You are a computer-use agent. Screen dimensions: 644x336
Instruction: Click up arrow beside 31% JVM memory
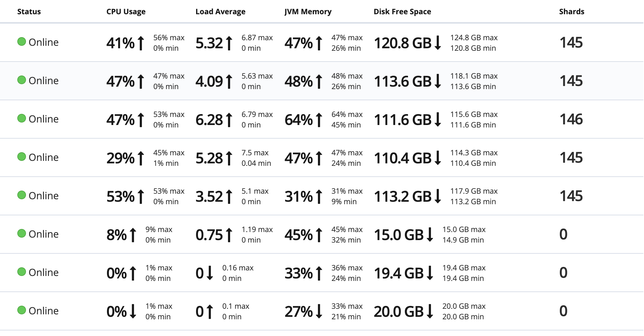[319, 196]
